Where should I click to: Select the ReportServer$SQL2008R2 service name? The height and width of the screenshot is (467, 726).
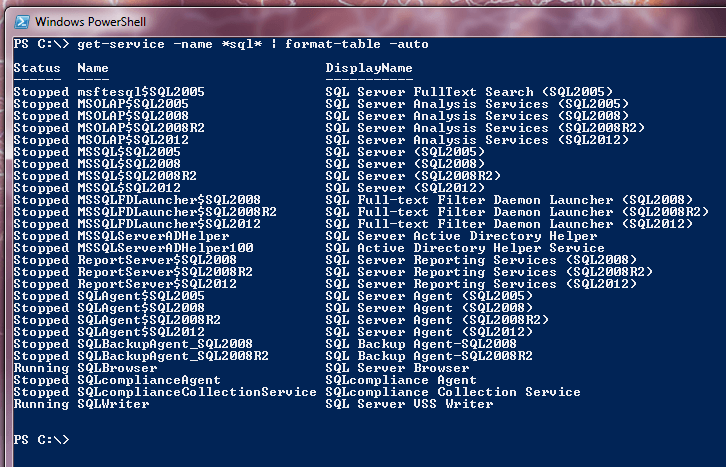[x=165, y=273]
